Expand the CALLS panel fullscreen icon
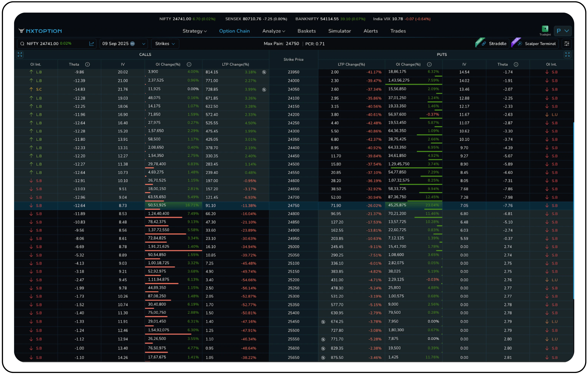This screenshot has height=375, width=588. coord(20,55)
